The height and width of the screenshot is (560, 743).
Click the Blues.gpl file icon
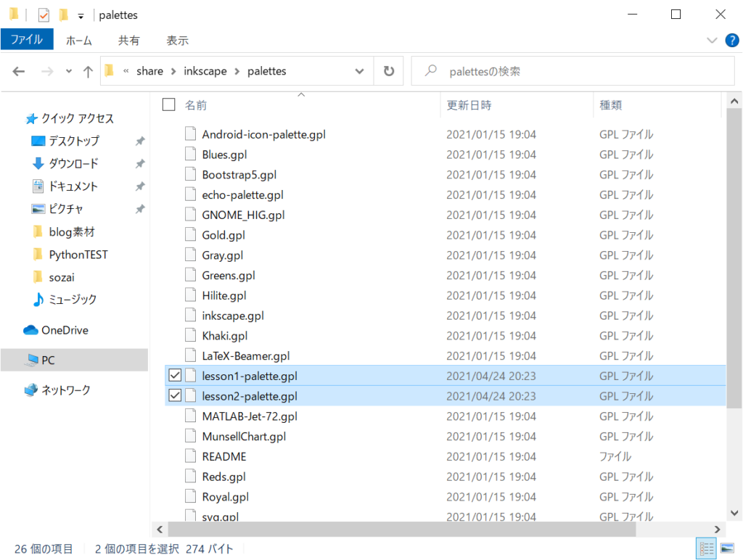(x=191, y=155)
